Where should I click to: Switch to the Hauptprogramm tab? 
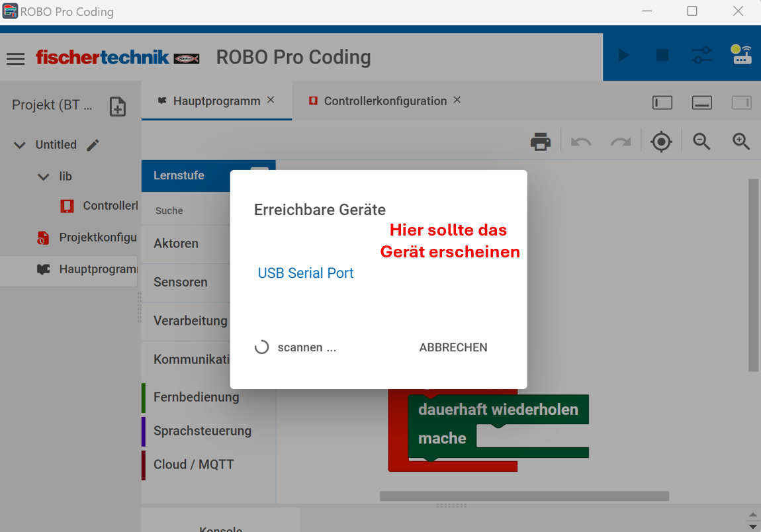pyautogui.click(x=216, y=101)
